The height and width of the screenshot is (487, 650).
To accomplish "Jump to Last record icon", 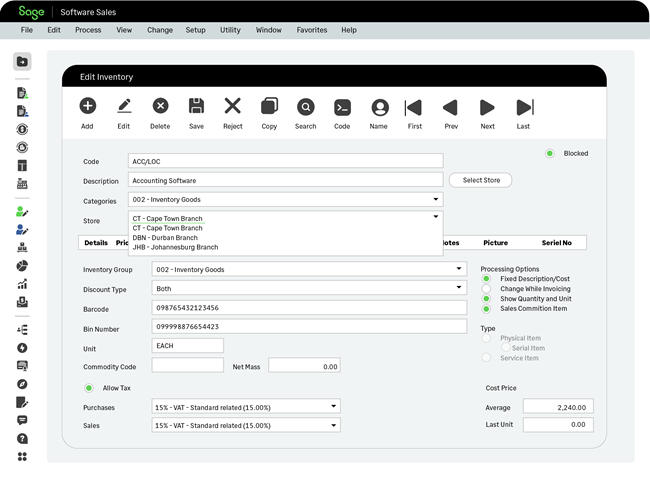I will [523, 107].
